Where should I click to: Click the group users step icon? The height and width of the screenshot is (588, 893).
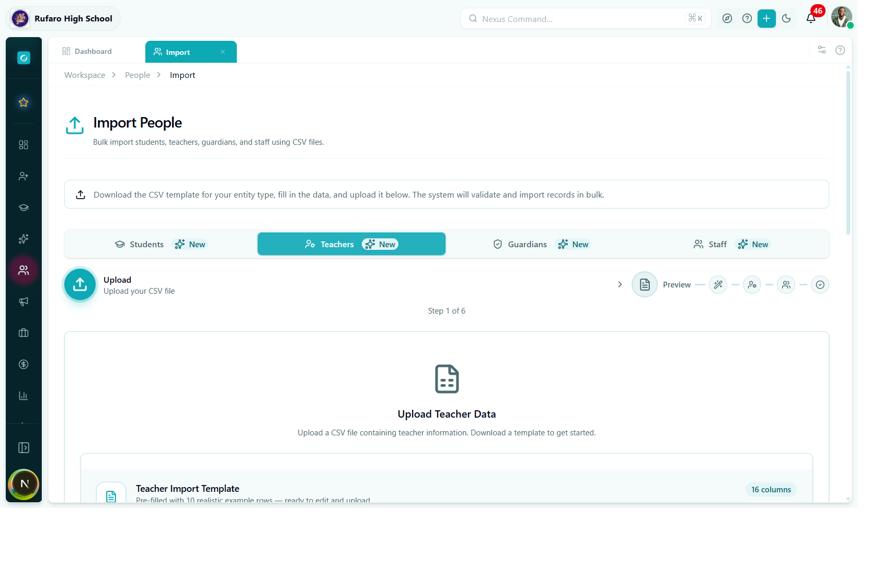[x=786, y=285]
